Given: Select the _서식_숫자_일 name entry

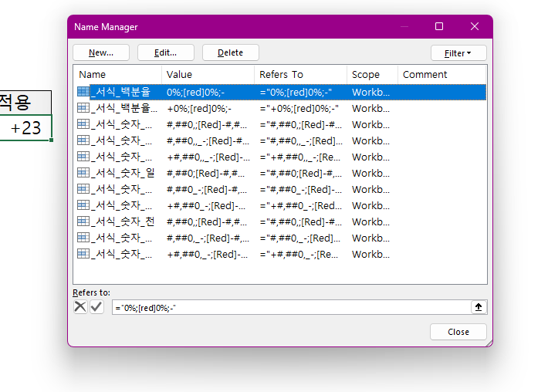Looking at the screenshot, I should [x=123, y=174].
